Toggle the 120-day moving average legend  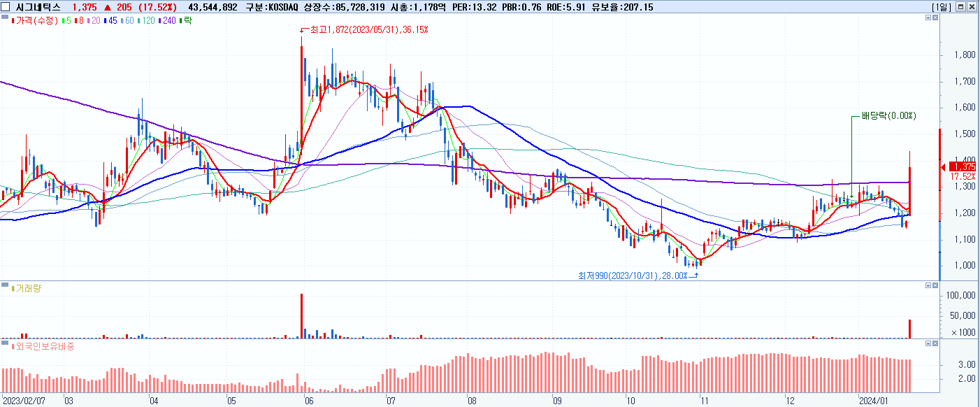click(147, 20)
